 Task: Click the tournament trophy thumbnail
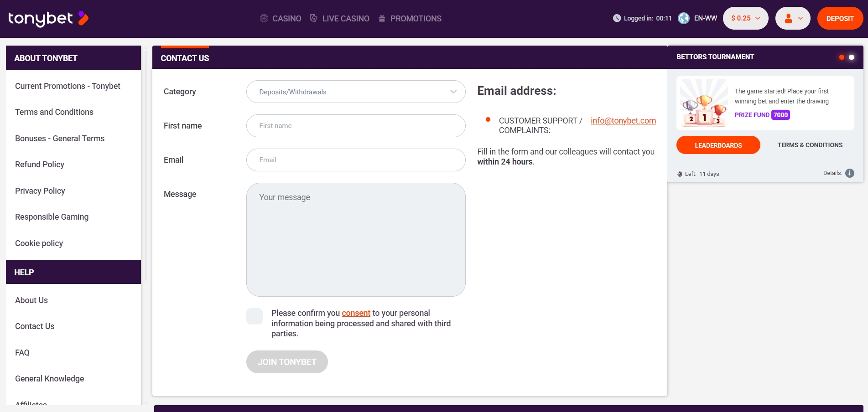pyautogui.click(x=704, y=103)
